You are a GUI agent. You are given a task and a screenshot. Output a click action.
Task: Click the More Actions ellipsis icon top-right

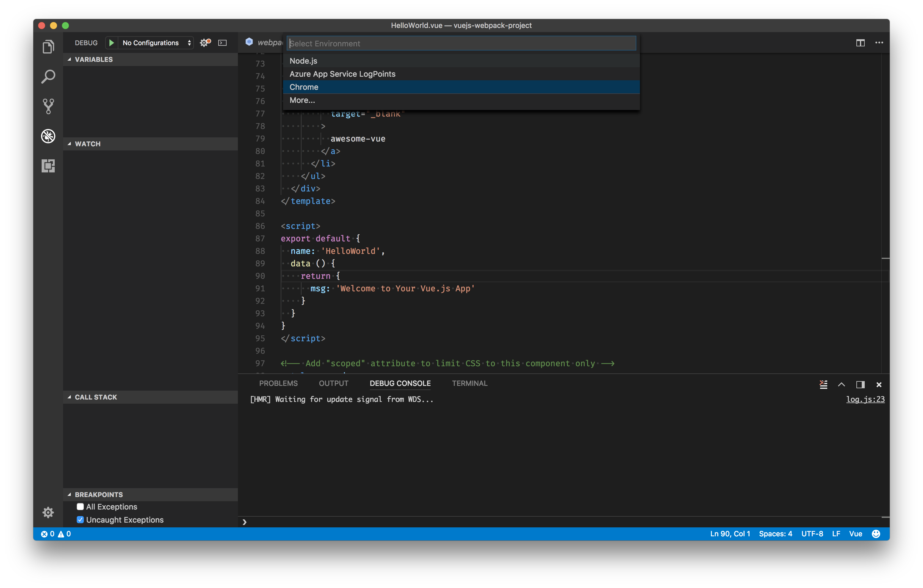(x=879, y=43)
